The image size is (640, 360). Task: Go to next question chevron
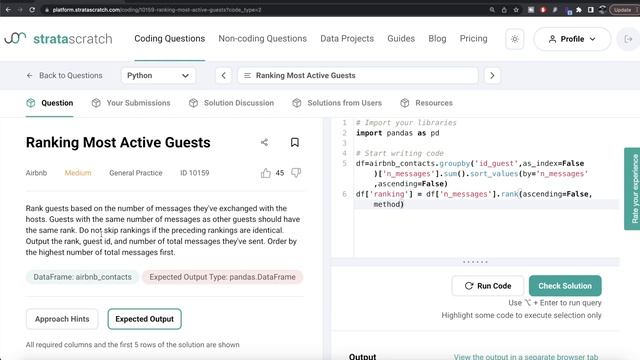[492, 76]
